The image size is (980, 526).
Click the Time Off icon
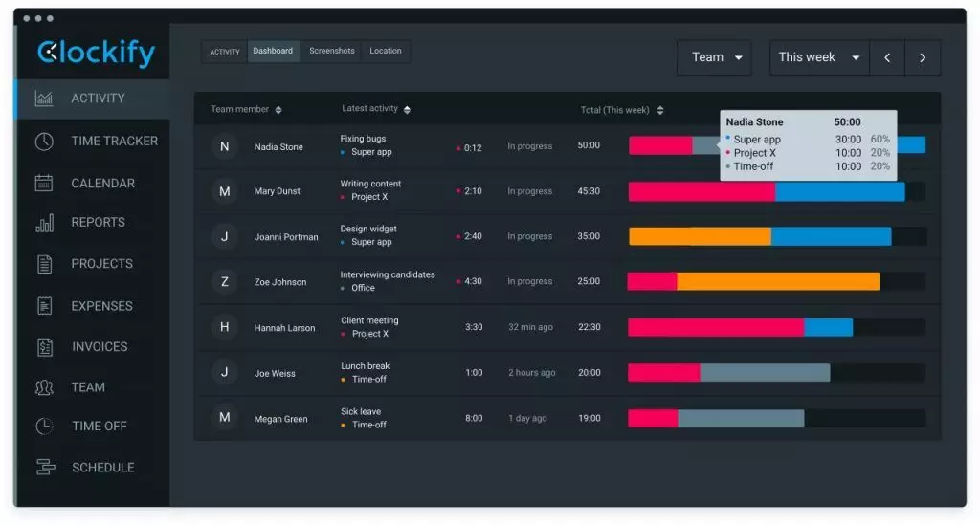coord(44,427)
